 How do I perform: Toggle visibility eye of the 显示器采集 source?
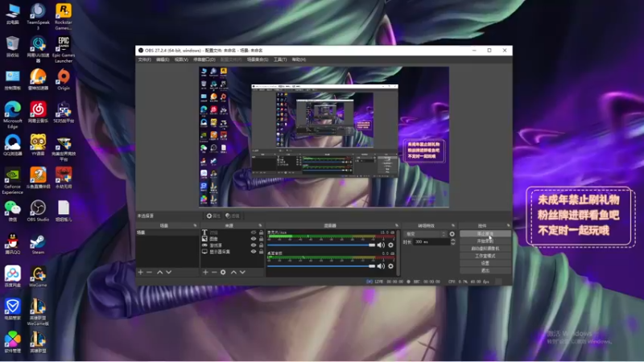click(254, 252)
